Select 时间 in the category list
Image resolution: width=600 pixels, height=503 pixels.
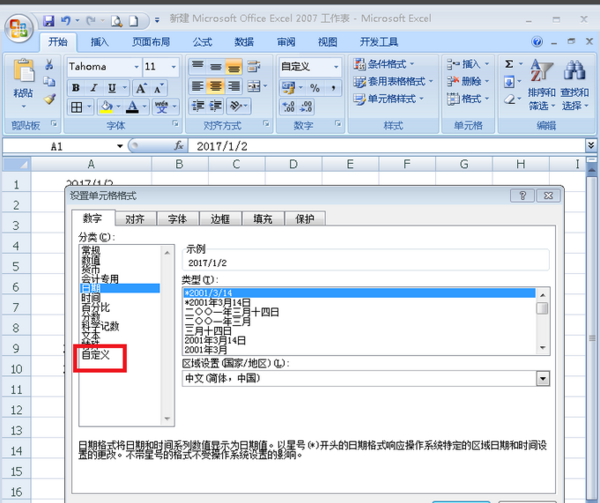pyautogui.click(x=91, y=298)
